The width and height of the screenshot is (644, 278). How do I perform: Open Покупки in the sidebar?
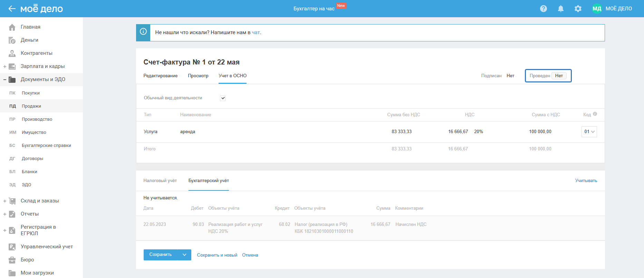[x=31, y=93]
